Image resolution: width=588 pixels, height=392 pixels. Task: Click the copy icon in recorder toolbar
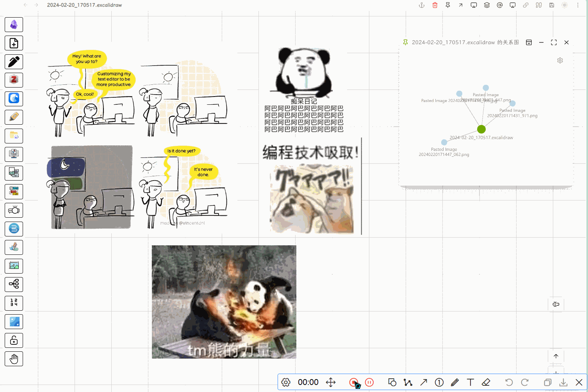[548, 382]
